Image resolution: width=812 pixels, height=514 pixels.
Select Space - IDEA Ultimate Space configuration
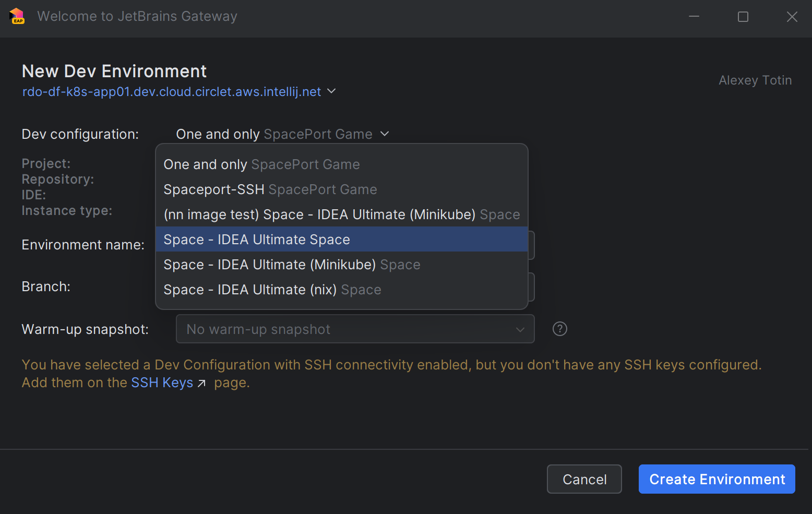click(x=257, y=239)
